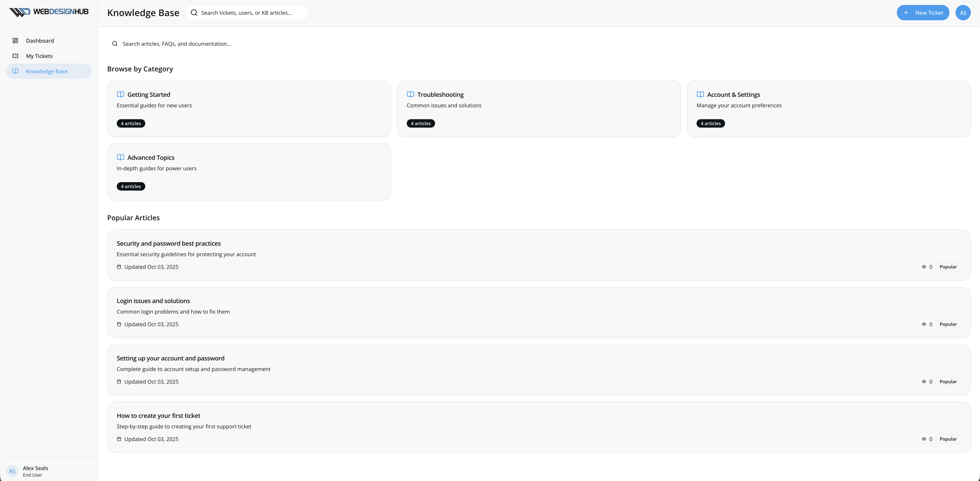The width and height of the screenshot is (980, 481).
Task: Open Alex Seals user profile at bottom
Action: [x=35, y=471]
